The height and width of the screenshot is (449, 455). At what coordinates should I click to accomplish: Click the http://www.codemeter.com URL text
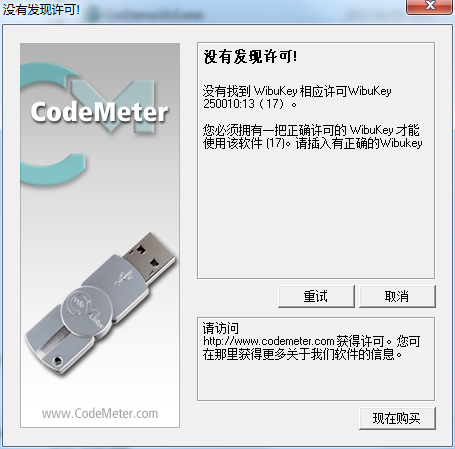point(269,341)
